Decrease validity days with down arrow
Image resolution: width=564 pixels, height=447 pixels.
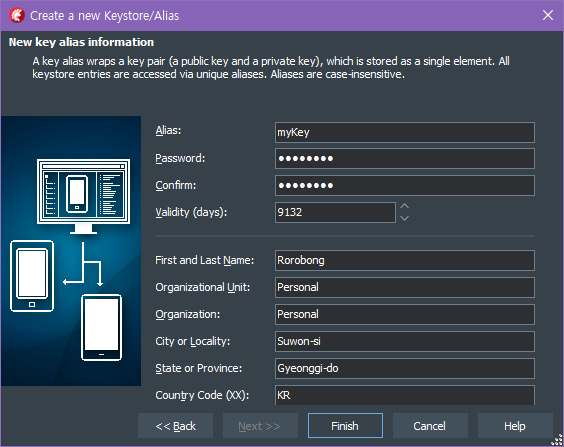coord(404,218)
